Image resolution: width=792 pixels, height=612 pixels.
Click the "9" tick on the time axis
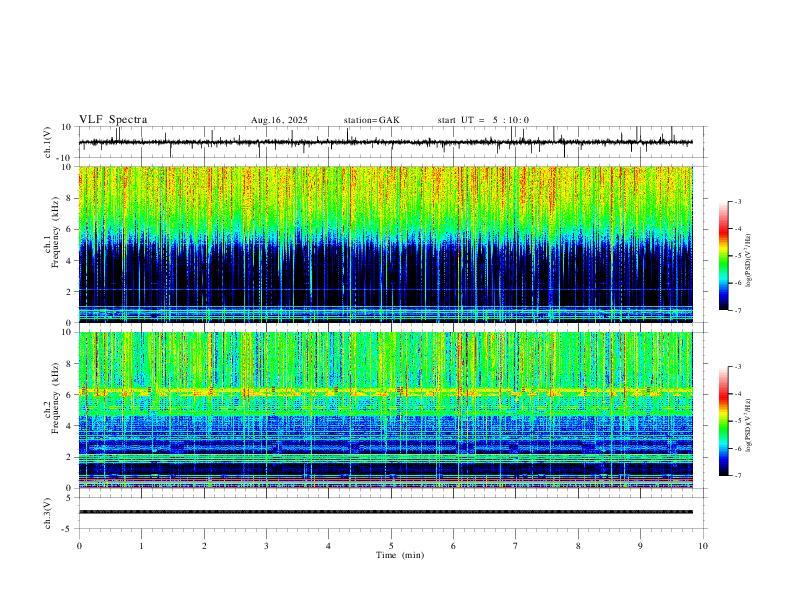tap(640, 546)
